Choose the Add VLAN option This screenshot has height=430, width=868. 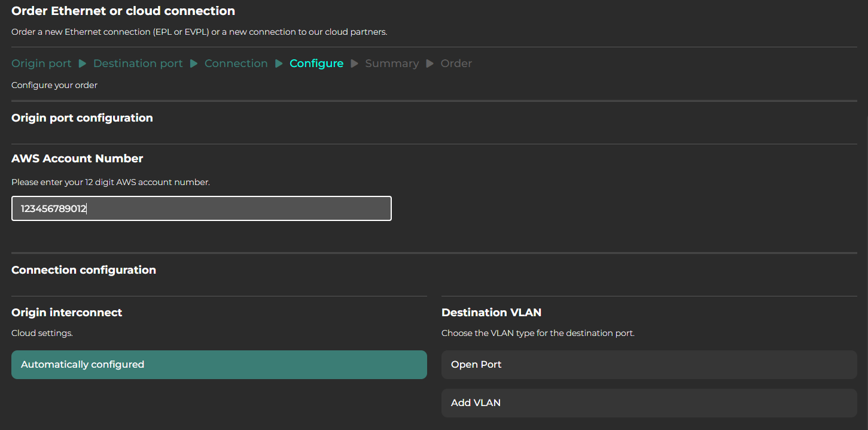click(x=649, y=403)
